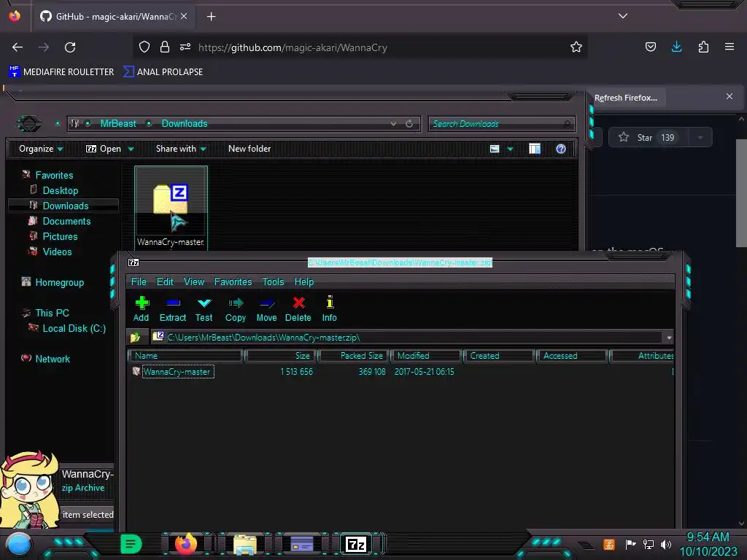Screen dimensions: 747x560
Task: Select the WannaCry-master folder row in 7-Zip
Action: coord(178,371)
